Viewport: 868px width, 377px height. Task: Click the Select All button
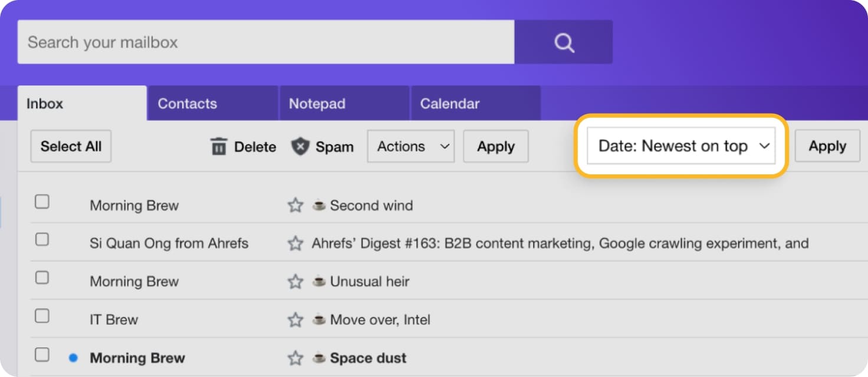[x=70, y=146]
